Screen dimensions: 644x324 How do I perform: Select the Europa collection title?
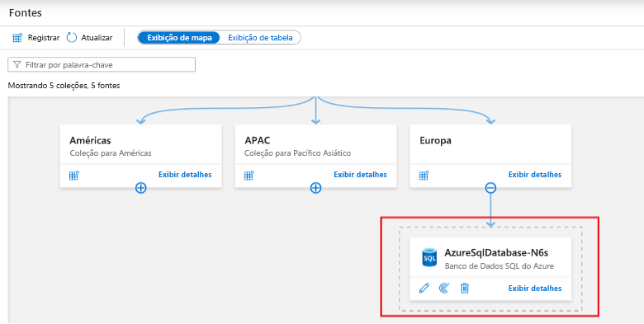click(x=435, y=141)
